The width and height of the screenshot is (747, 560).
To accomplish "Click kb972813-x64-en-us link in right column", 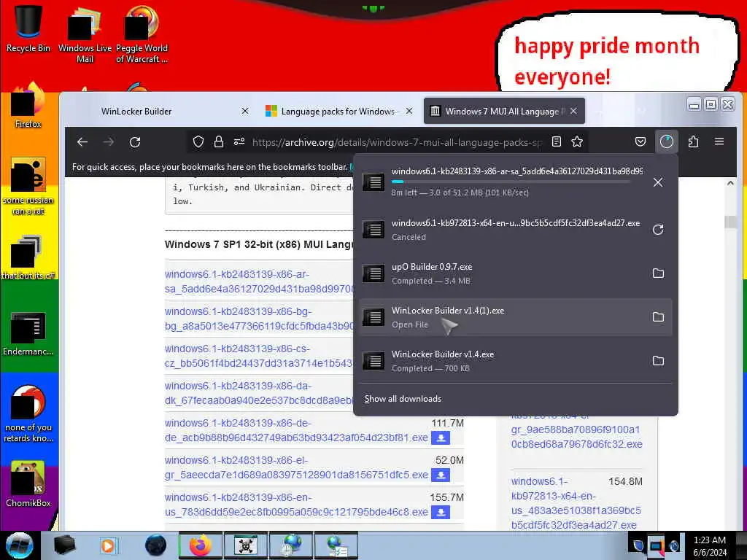I will click(576, 503).
